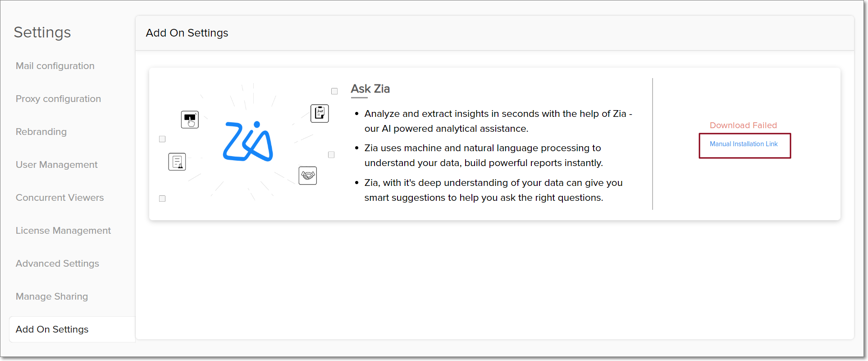Image resolution: width=868 pixels, height=361 pixels.
Task: Go to Manage Sharing
Action: tap(52, 296)
